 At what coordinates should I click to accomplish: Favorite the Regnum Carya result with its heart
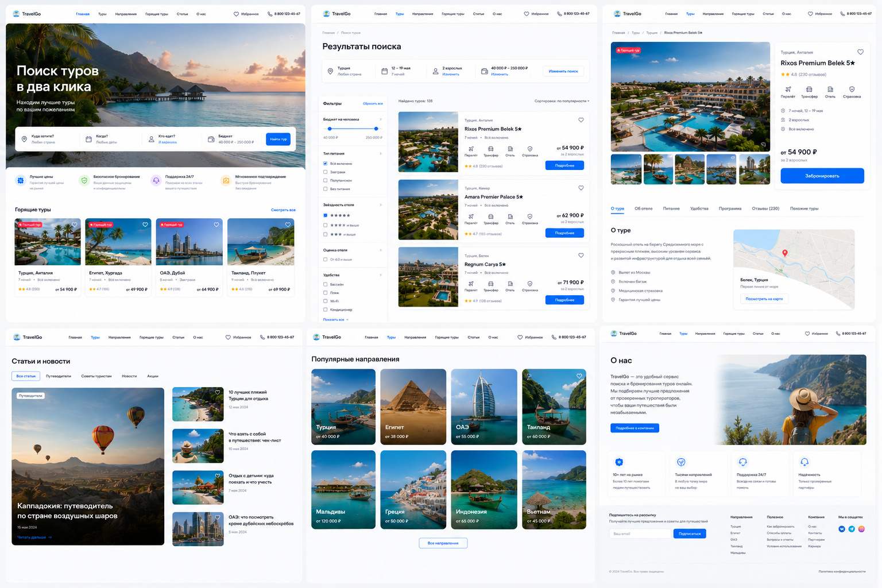(x=581, y=256)
